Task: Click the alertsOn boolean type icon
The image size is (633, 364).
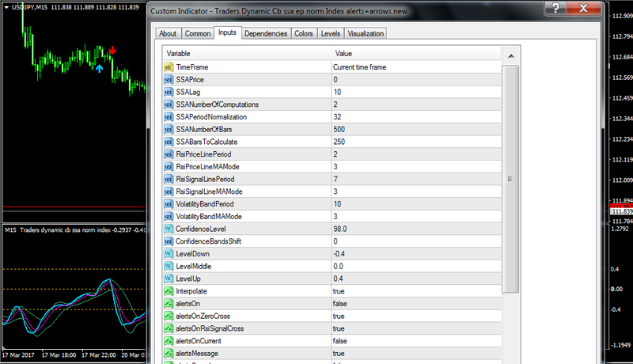Action: 169,304
